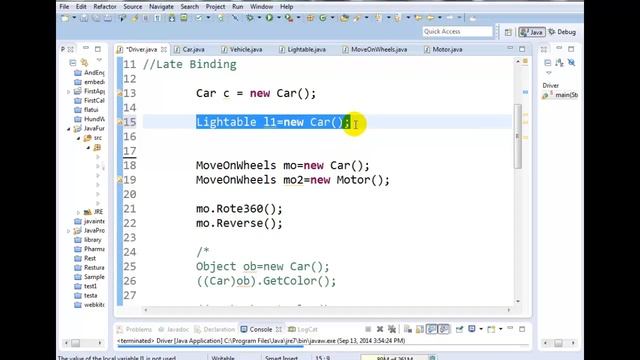640x360 pixels.
Task: Click the Debug bug toolbar icon
Action: click(250, 18)
